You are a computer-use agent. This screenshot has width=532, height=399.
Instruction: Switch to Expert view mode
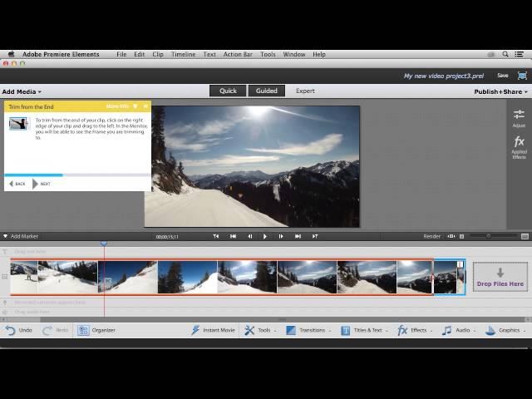click(305, 91)
